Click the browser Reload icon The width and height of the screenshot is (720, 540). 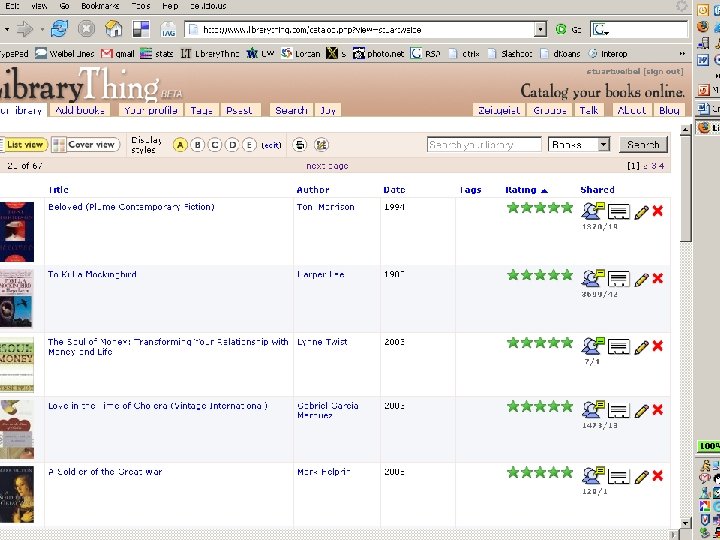pos(59,29)
